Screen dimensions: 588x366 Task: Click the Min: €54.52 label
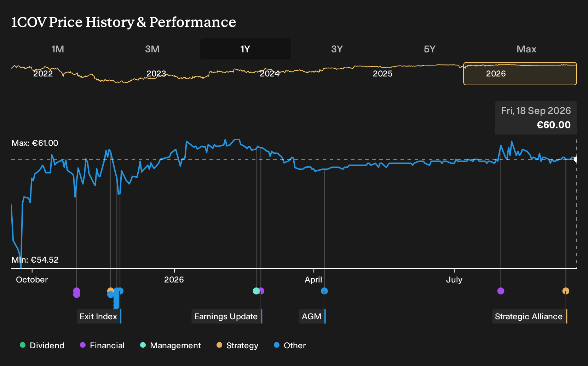tap(35, 260)
